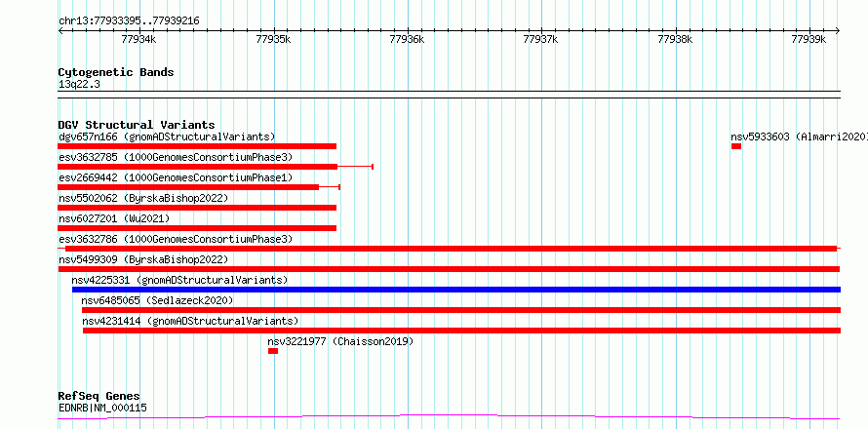Click the dgv657n166 gnomAD variant label
This screenshot has width=868, height=429.
pos(167,136)
